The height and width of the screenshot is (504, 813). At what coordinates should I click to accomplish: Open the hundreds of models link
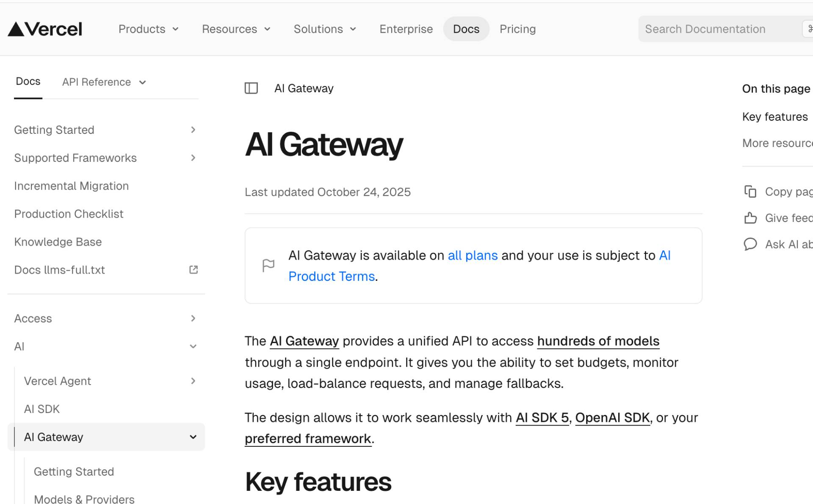click(x=598, y=341)
